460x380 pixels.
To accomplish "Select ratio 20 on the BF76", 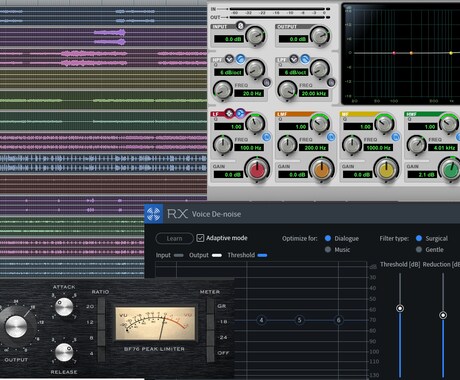I will click(x=101, y=306).
